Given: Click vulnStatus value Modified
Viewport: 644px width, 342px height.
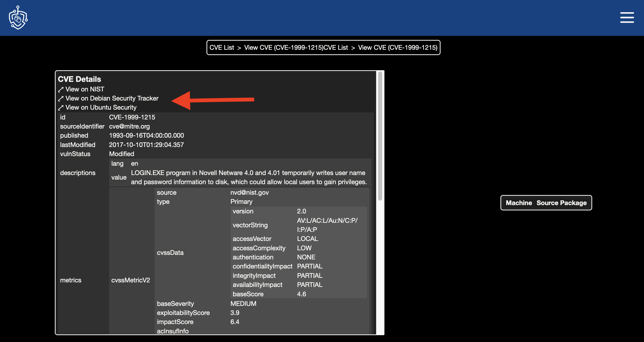Looking at the screenshot, I should coord(122,154).
